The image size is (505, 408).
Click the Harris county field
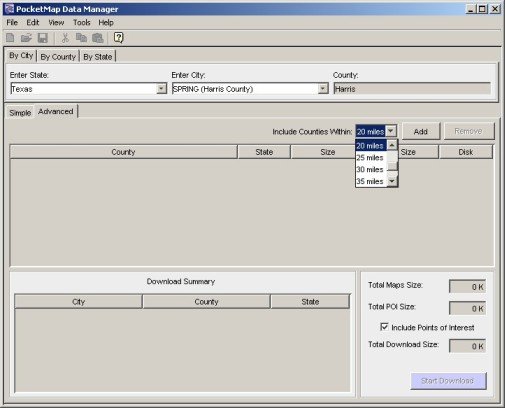(x=412, y=89)
